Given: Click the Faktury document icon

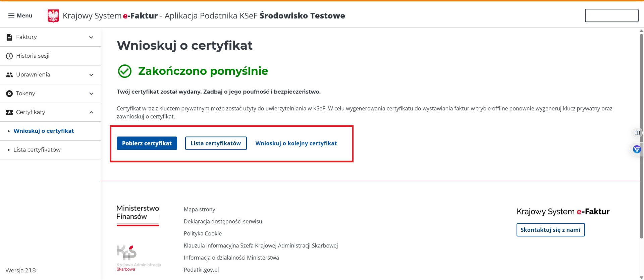Looking at the screenshot, I should [x=9, y=37].
